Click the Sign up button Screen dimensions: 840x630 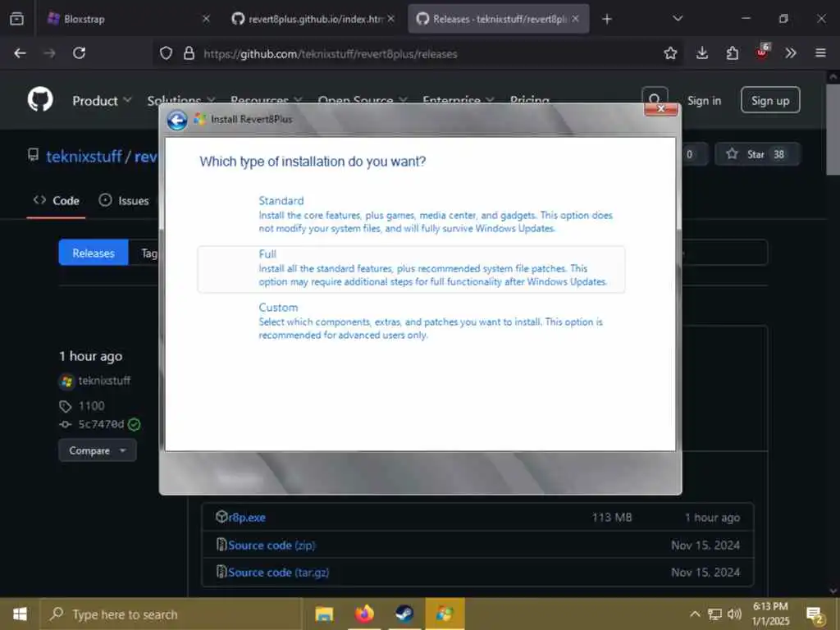pos(769,100)
